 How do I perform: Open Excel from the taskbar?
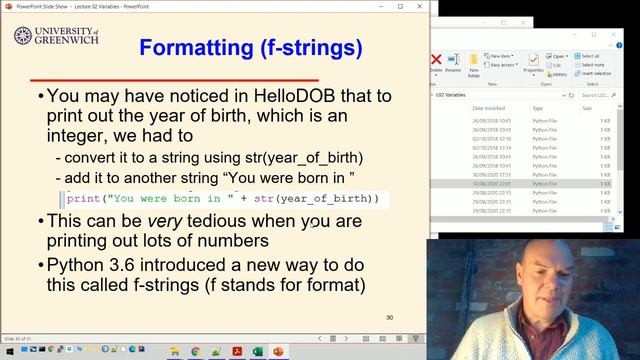(258, 351)
